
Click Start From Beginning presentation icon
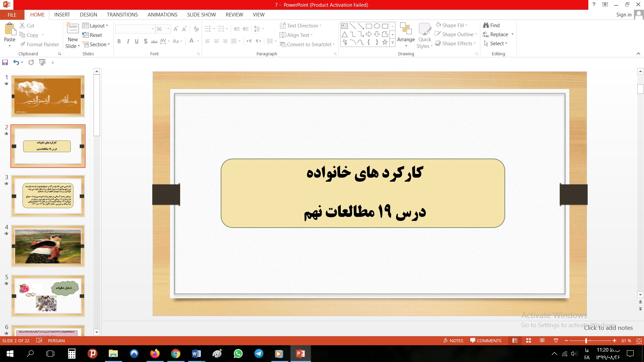[42, 62]
